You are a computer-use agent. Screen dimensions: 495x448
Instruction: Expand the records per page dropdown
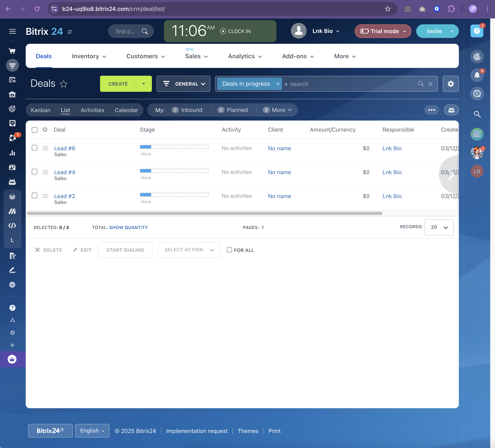[x=439, y=227]
